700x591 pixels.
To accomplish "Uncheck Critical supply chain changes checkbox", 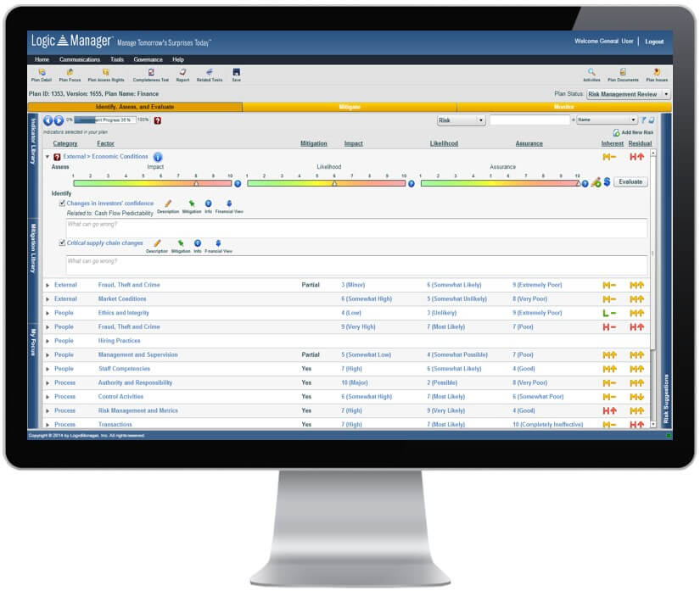I will point(63,243).
